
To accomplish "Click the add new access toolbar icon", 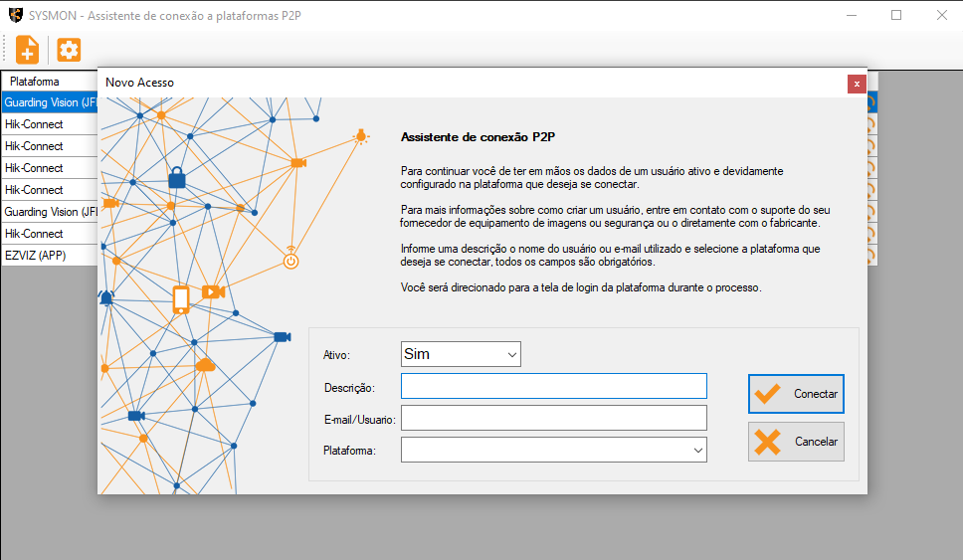I will click(27, 49).
